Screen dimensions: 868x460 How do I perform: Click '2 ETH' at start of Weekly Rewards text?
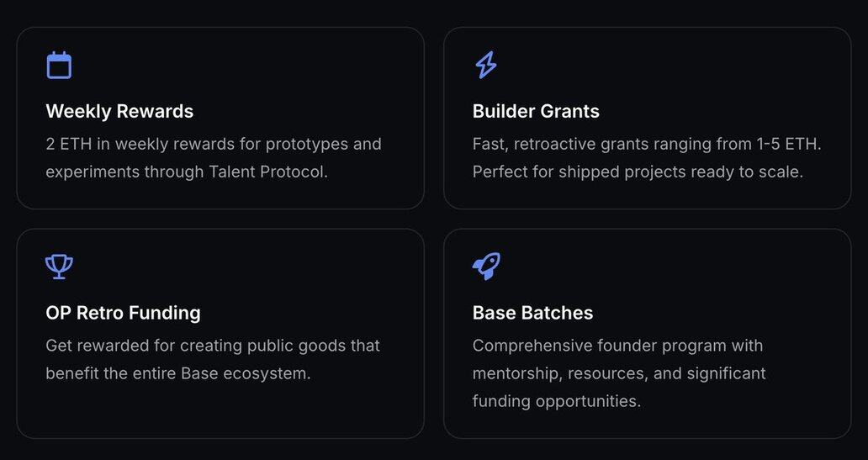pos(69,144)
